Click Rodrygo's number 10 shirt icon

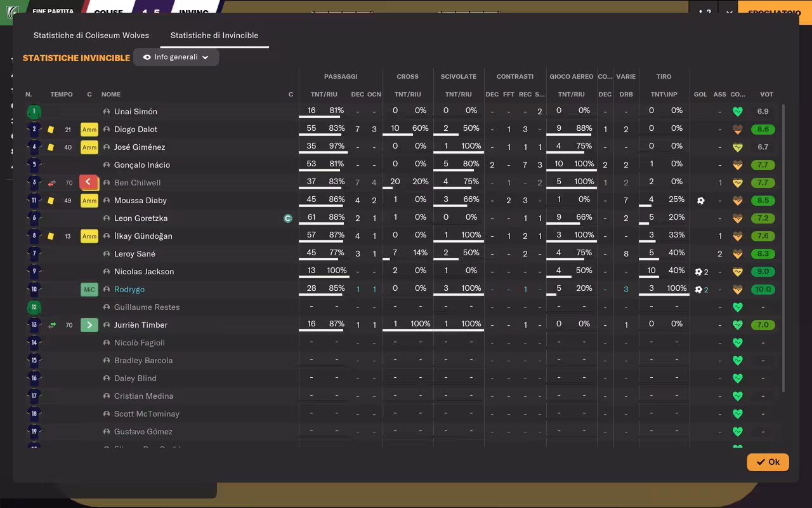click(34, 290)
